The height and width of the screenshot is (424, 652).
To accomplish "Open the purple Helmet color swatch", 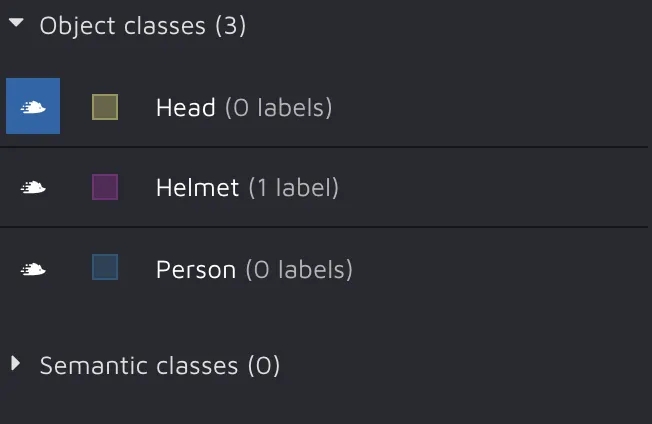I will click(105, 187).
